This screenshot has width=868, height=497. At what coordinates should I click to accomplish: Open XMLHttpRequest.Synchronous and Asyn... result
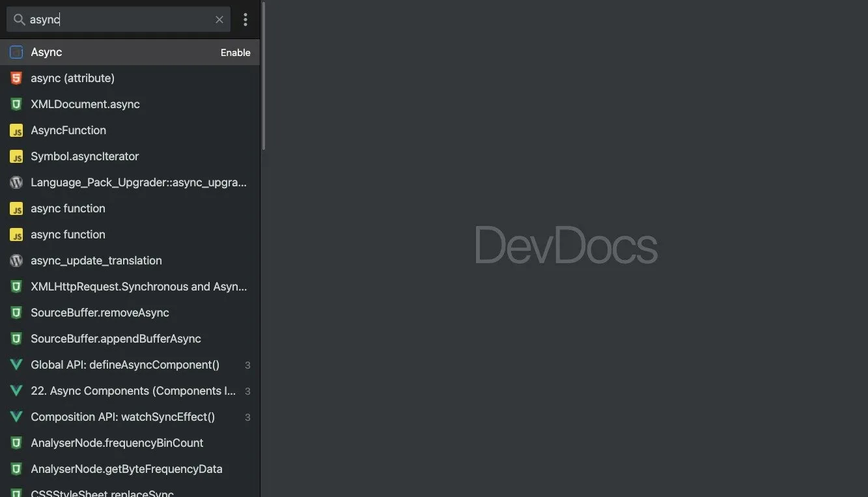point(130,287)
